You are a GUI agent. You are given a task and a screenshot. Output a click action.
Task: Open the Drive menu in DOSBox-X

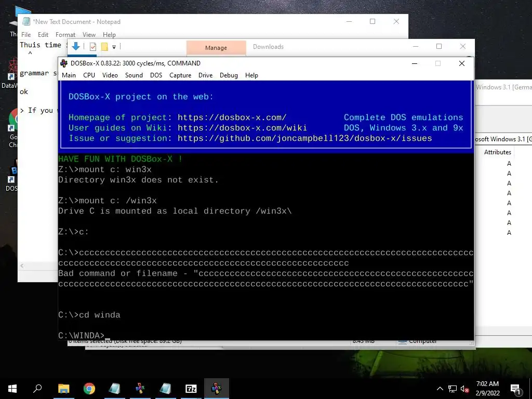206,75
